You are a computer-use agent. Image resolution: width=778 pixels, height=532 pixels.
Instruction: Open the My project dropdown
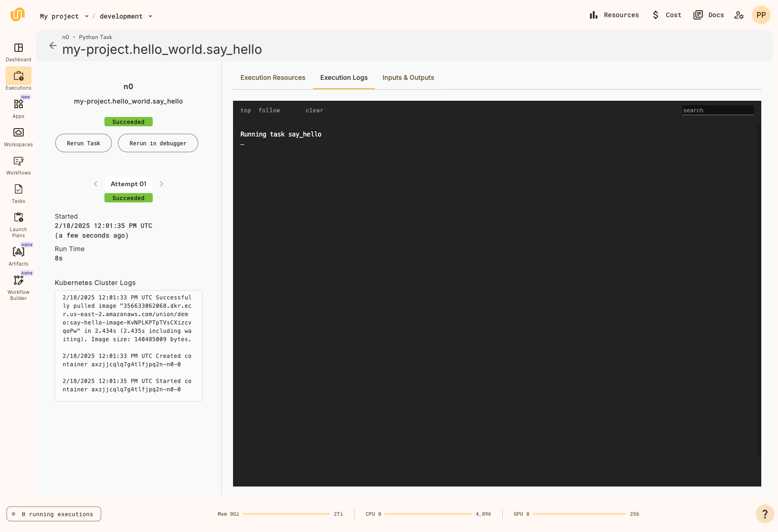pyautogui.click(x=64, y=16)
